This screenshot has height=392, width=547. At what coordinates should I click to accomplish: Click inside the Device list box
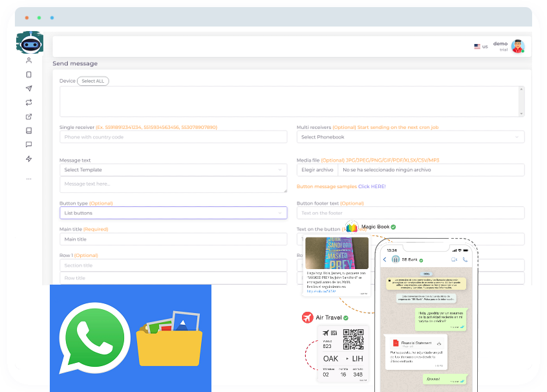[x=289, y=102]
